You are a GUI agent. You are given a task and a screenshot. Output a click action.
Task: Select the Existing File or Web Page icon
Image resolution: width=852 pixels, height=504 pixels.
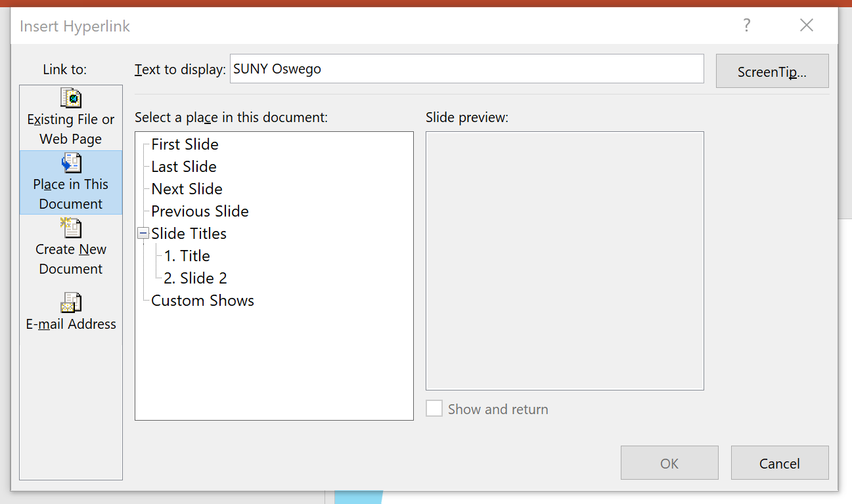71,98
